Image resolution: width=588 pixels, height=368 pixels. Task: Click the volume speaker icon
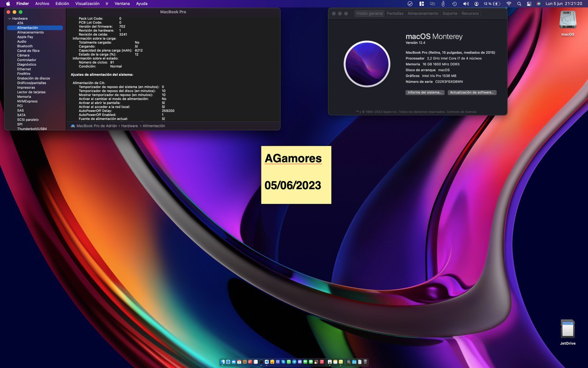(x=466, y=3)
